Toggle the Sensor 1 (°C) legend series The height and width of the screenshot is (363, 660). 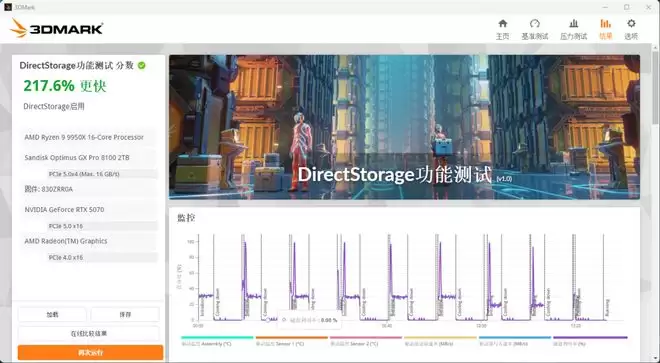291,341
